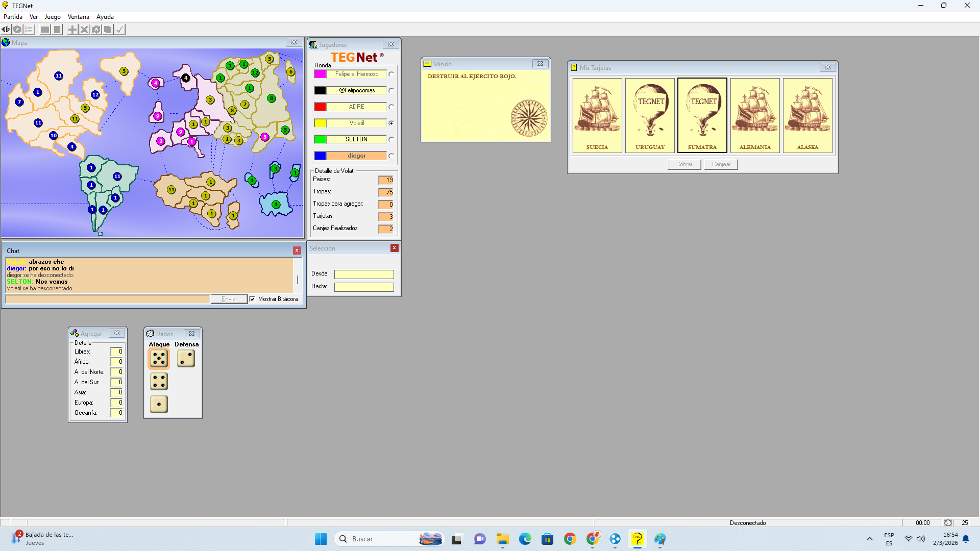The image size is (980, 551).
Task: Click the top attack die showing five
Action: tap(159, 359)
